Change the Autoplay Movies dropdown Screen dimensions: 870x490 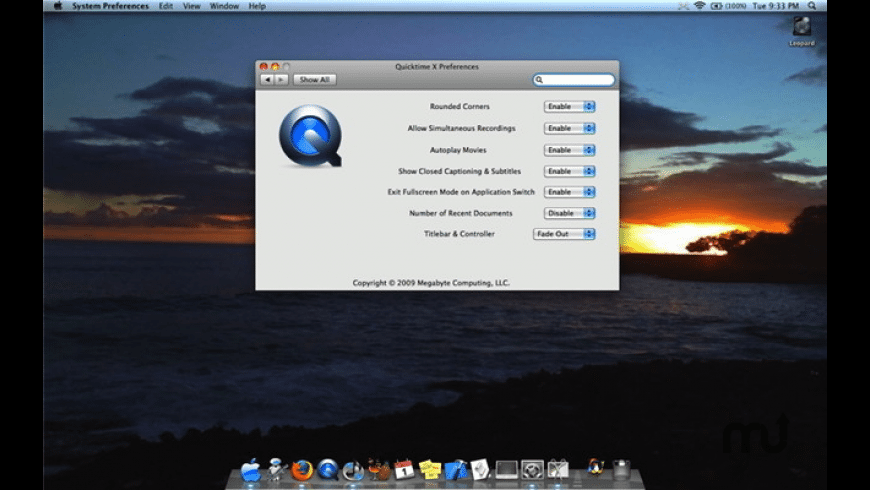click(569, 150)
